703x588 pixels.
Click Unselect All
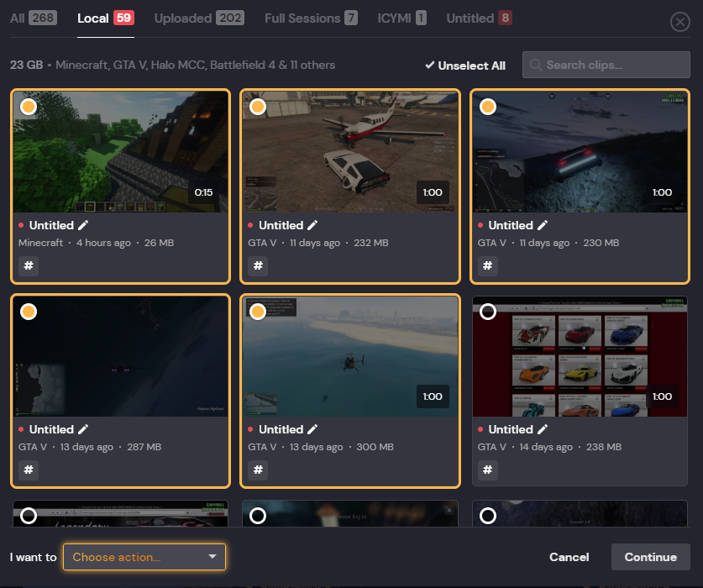(465, 66)
